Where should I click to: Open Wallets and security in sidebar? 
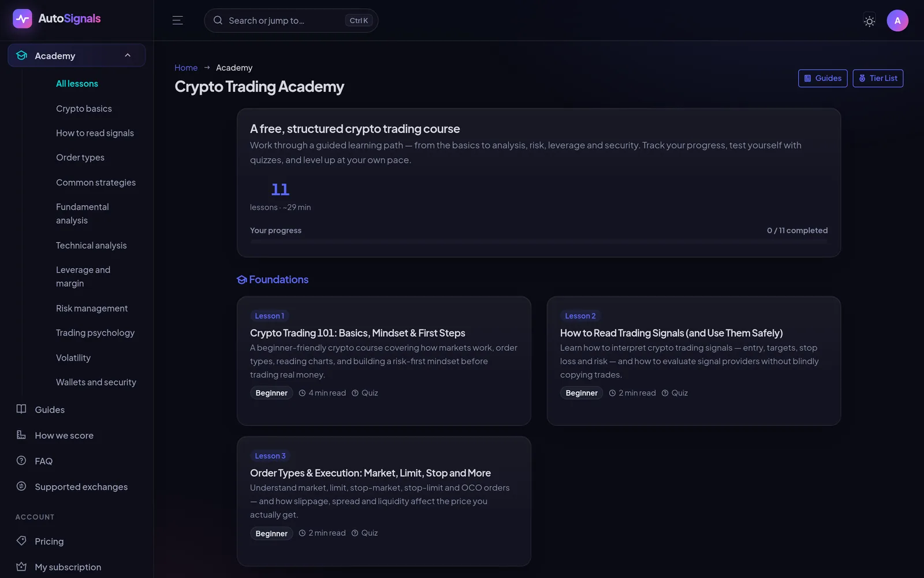pos(96,382)
